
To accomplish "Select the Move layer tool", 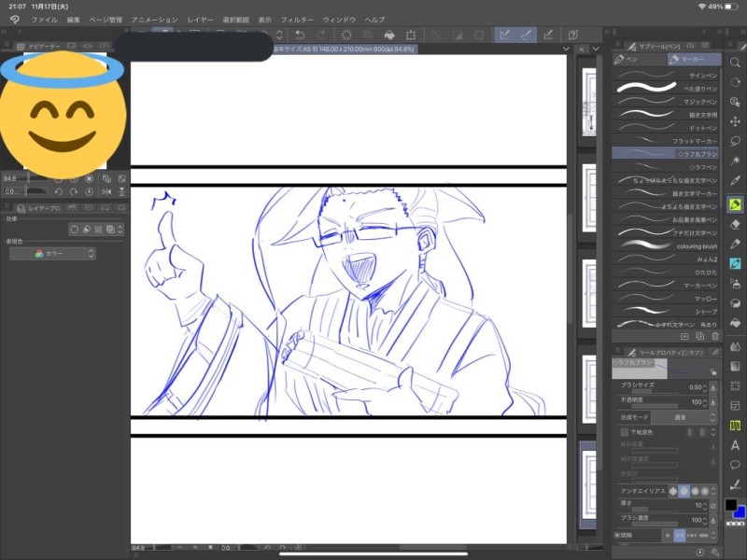I will pyautogui.click(x=735, y=122).
